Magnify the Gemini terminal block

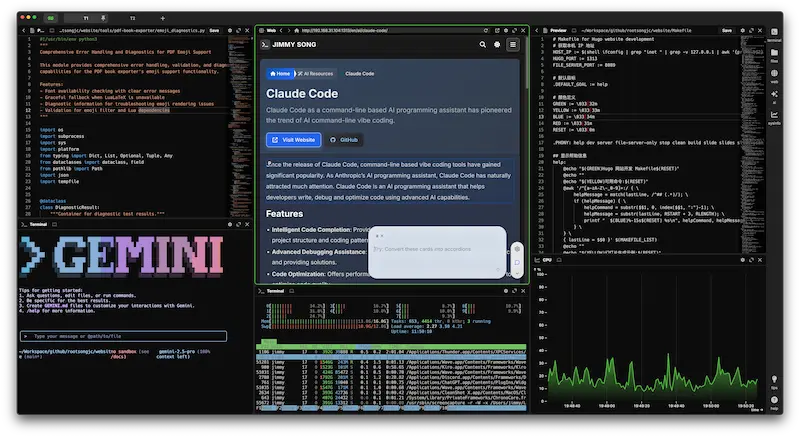point(238,224)
